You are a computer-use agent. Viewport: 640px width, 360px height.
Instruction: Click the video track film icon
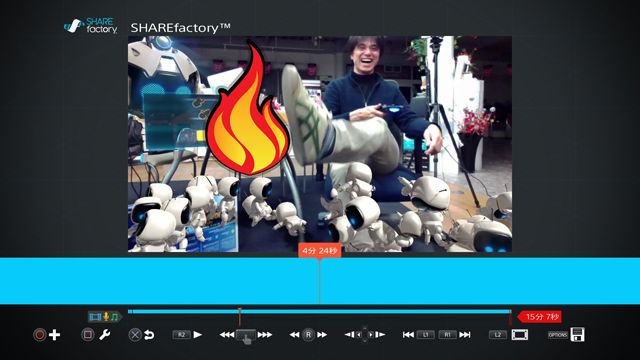coord(95,317)
